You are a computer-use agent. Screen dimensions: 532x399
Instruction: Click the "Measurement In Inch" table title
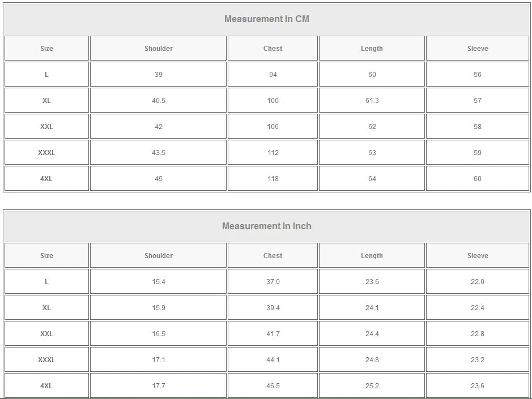pos(267,226)
